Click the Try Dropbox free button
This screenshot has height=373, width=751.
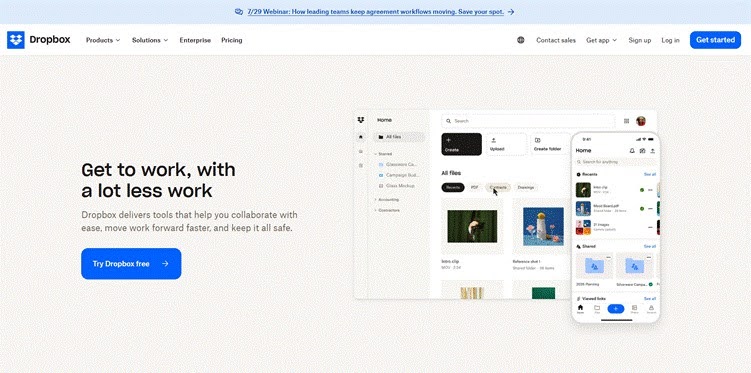tap(131, 264)
